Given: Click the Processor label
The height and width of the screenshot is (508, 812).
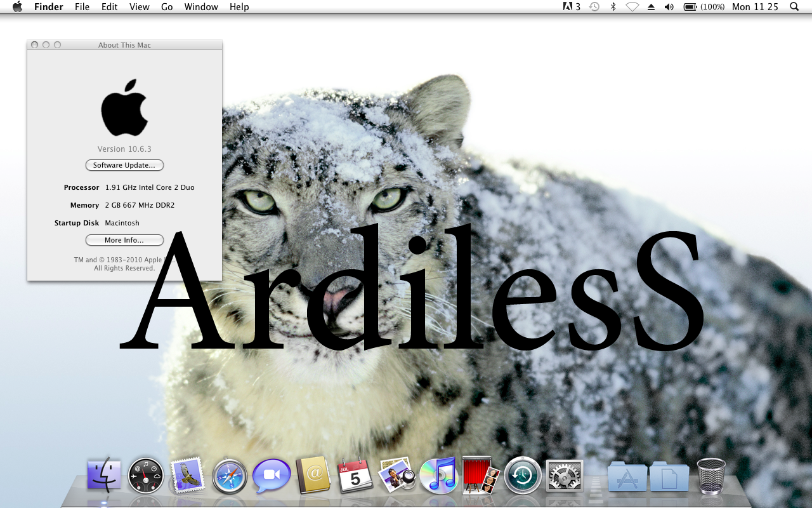Looking at the screenshot, I should [81, 187].
